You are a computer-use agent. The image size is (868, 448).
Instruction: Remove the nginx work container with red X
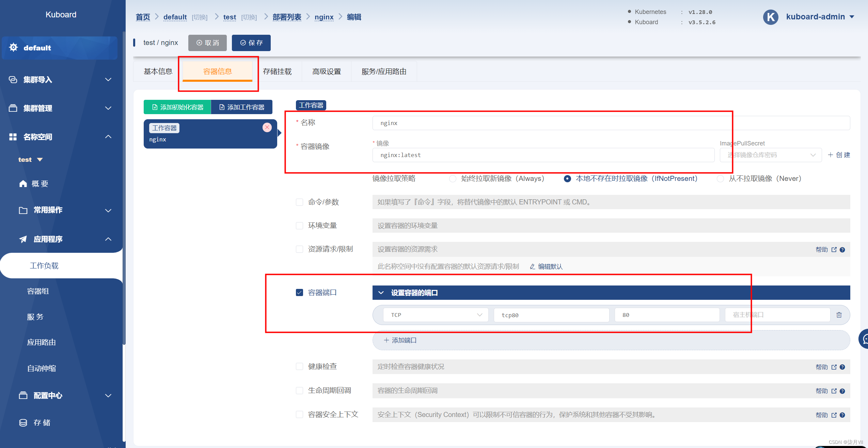click(267, 127)
